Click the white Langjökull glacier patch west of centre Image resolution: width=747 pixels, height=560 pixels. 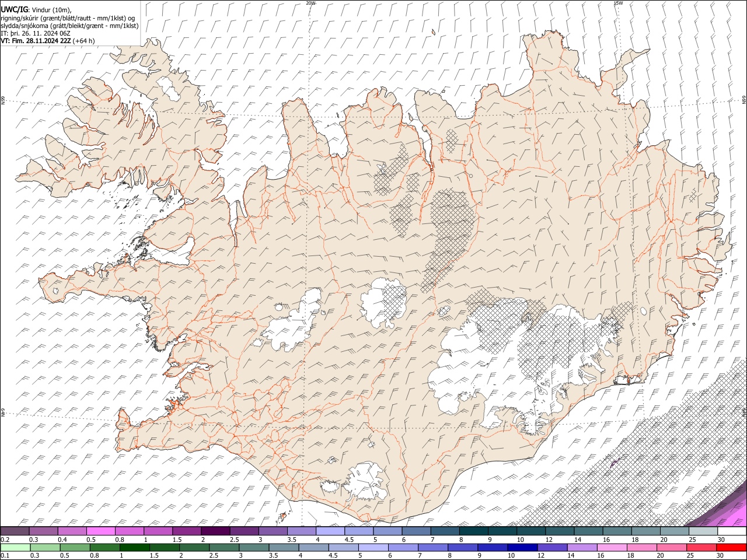coord(292,324)
